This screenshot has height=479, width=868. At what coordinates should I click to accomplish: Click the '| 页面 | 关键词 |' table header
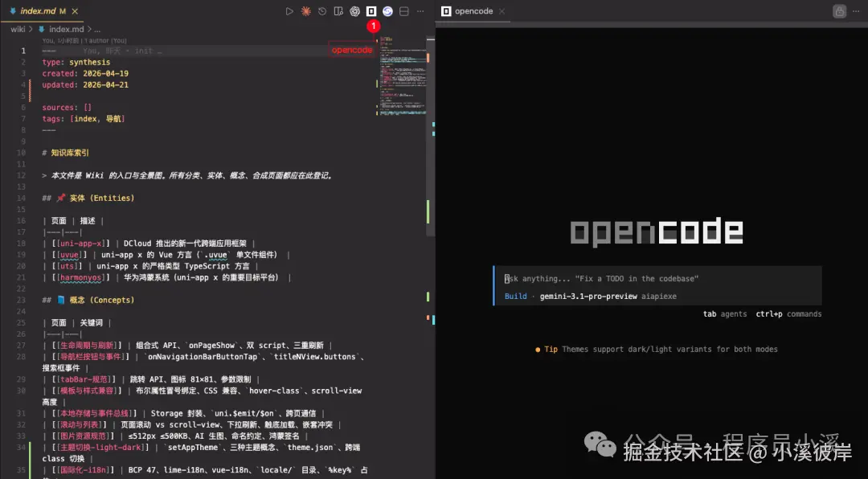tap(77, 323)
